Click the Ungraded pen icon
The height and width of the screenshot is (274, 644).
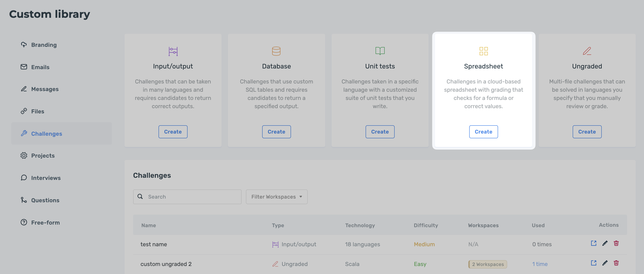587,51
